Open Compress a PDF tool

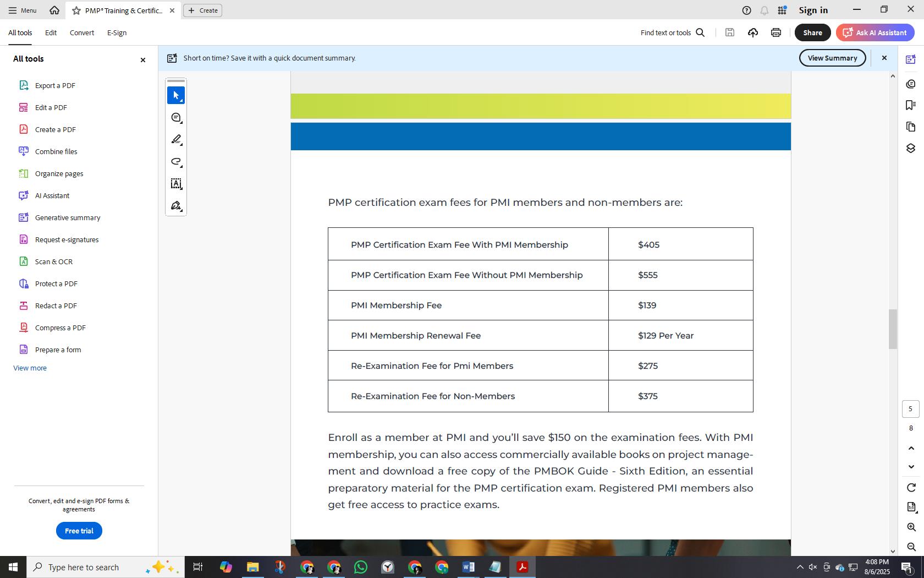click(60, 328)
